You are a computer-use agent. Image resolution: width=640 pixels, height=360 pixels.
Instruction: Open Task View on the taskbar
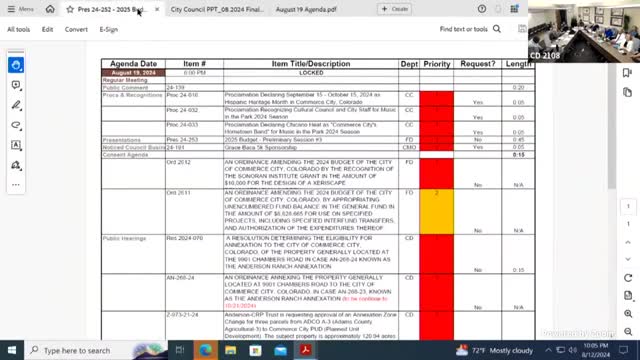[180, 350]
